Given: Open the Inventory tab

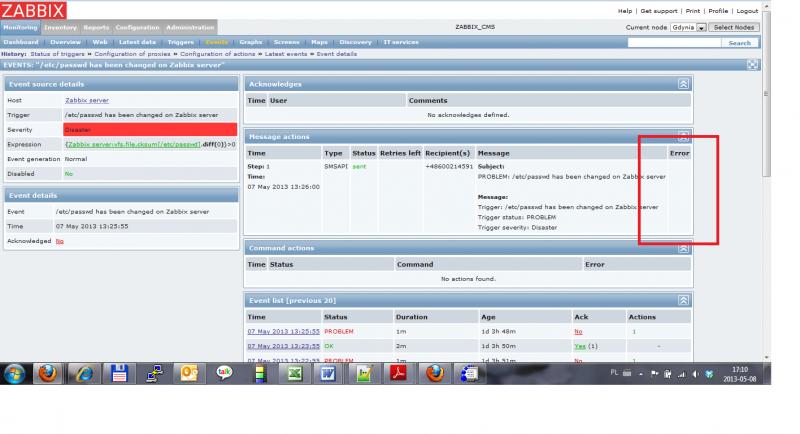Looking at the screenshot, I should click(60, 28).
